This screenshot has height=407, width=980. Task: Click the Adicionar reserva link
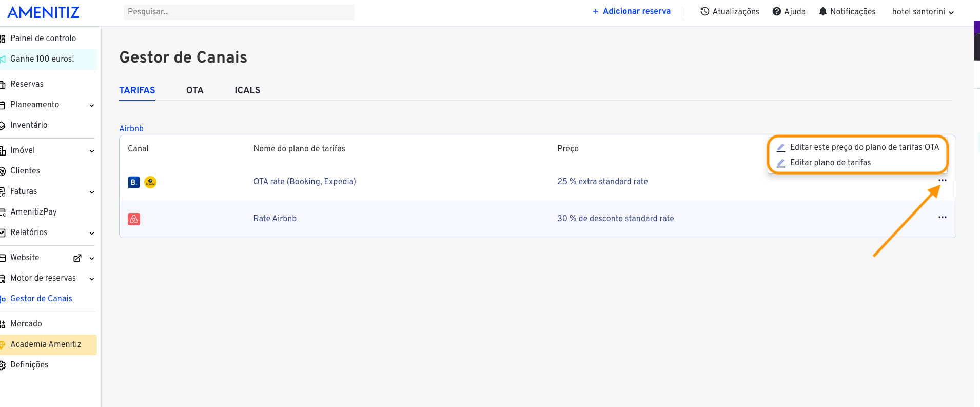pyautogui.click(x=632, y=11)
